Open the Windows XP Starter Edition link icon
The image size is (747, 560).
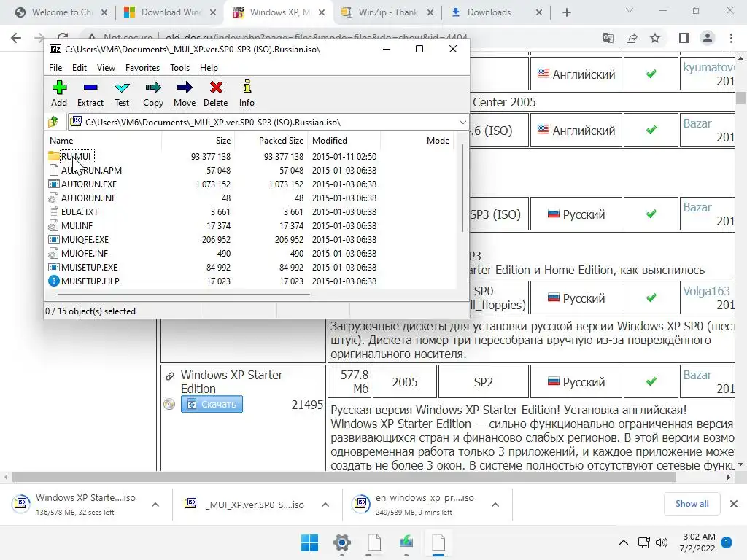(169, 376)
